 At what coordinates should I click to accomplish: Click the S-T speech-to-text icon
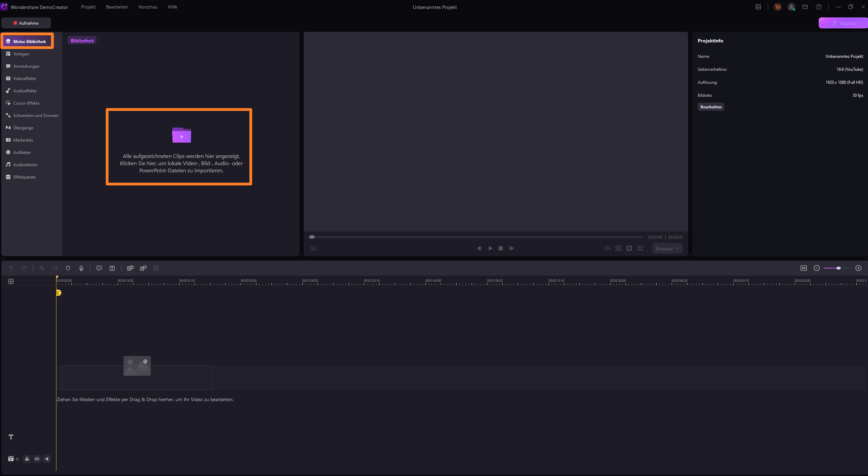tap(130, 268)
